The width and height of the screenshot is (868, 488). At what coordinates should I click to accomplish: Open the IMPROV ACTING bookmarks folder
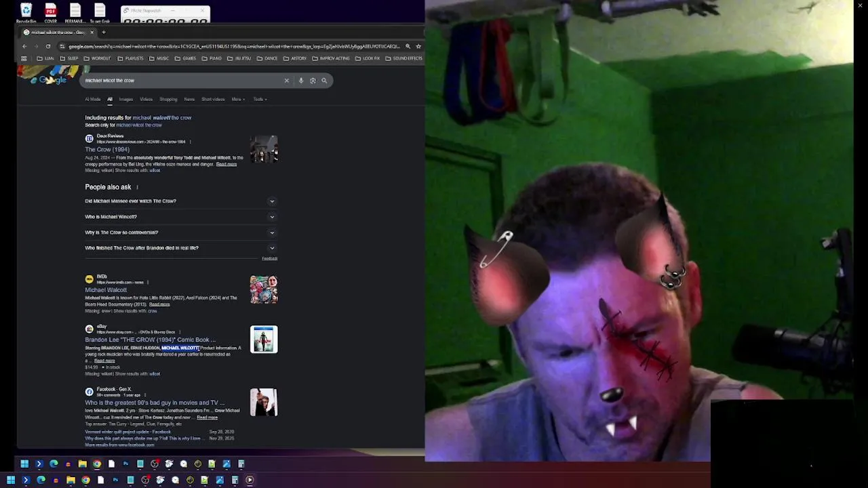331,58
